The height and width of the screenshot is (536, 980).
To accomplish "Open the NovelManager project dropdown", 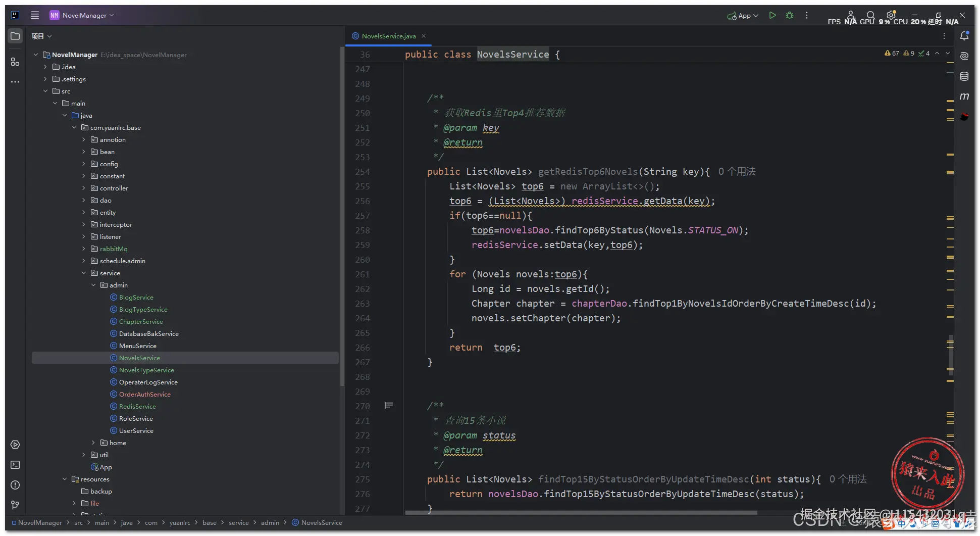I will click(x=82, y=15).
